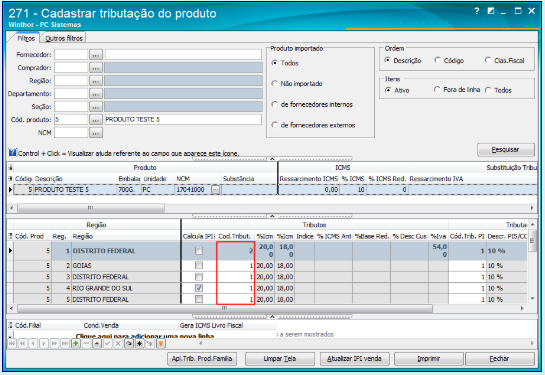
Task: Order by Clas.Fiscal
Action: (488, 60)
